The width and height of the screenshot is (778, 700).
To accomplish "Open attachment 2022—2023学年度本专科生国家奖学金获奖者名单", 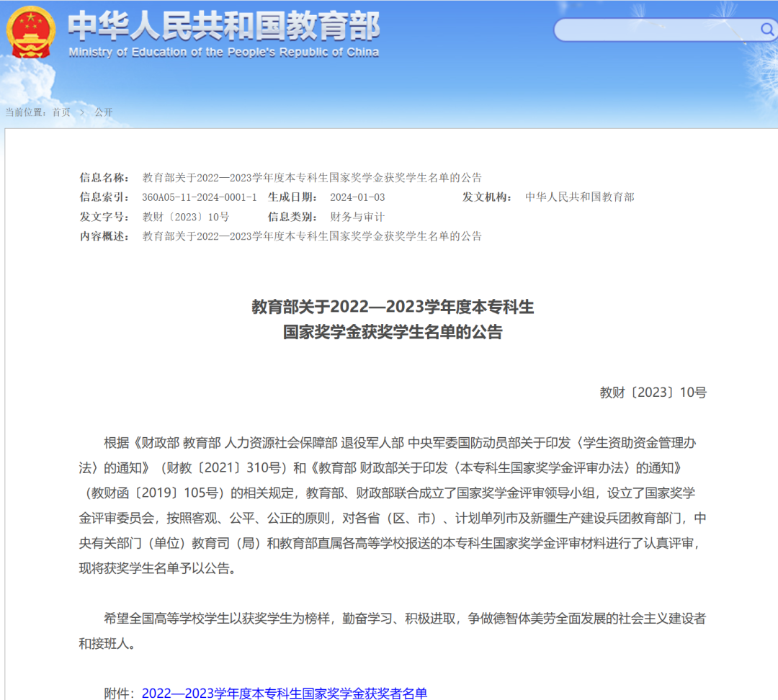I will [285, 693].
